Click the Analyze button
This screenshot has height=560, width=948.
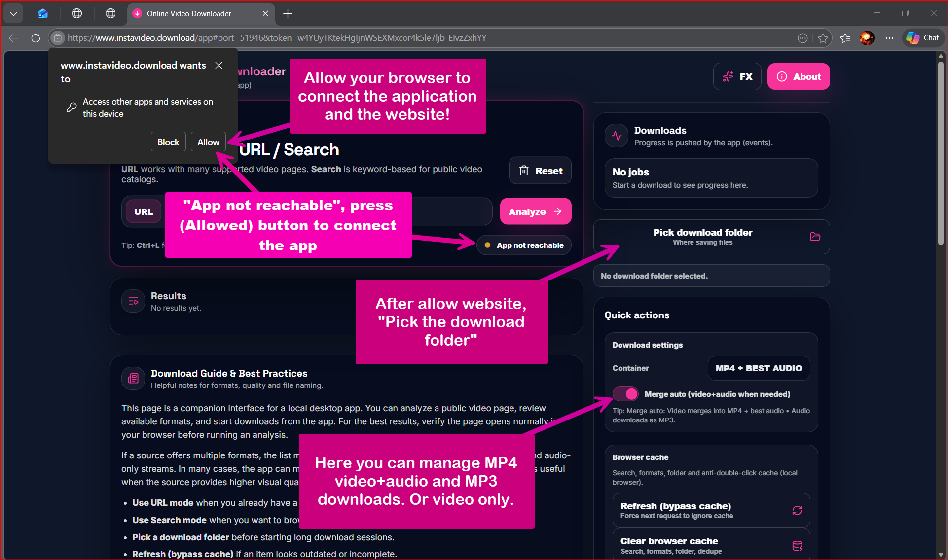coord(535,211)
